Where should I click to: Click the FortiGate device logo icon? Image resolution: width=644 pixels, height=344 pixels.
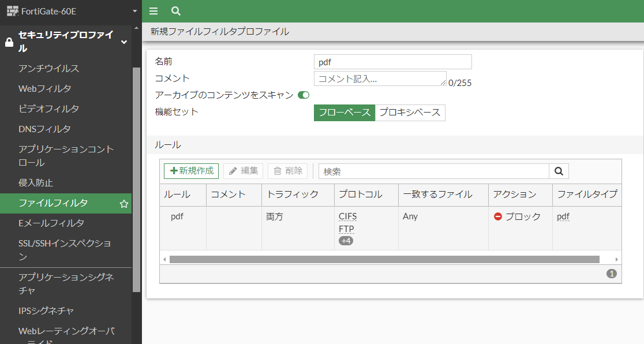(12, 11)
